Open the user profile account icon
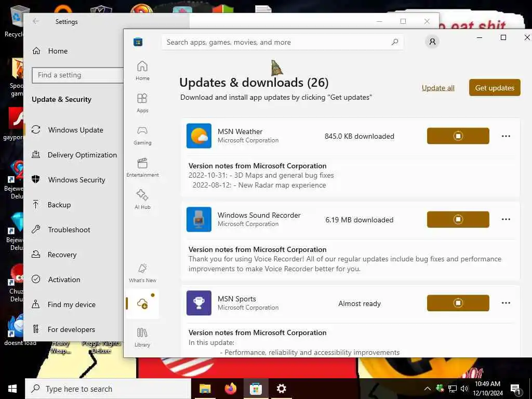This screenshot has width=532, height=399. click(432, 42)
